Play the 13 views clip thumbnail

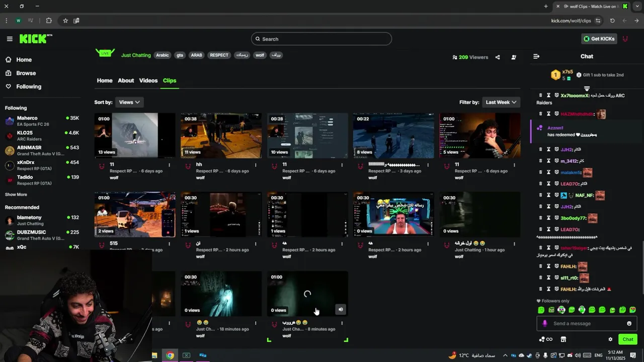point(135,136)
